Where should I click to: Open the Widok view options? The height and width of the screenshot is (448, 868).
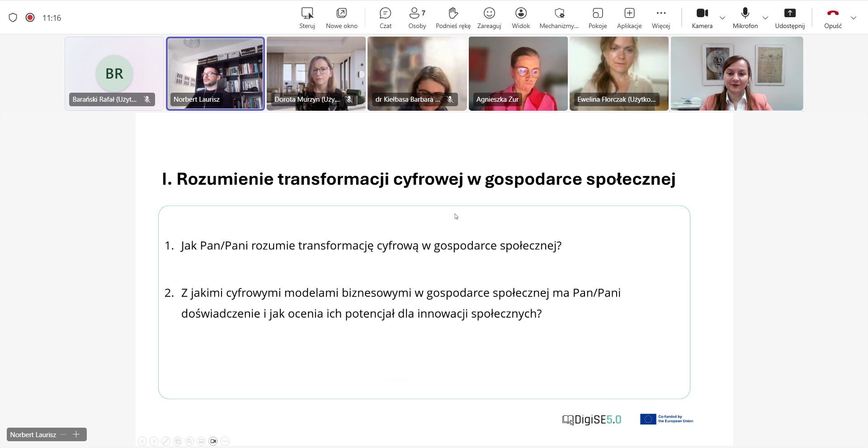point(521,18)
